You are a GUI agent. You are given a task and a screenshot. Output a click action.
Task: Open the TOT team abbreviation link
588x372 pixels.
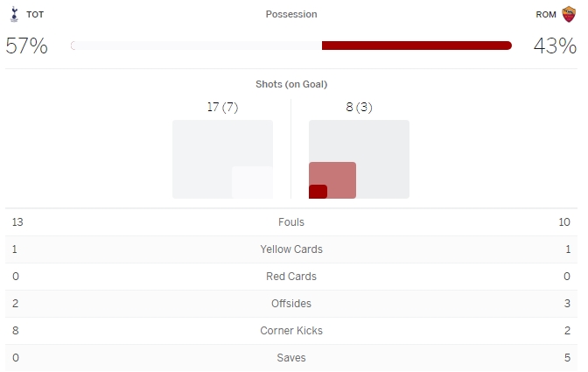tap(35, 15)
